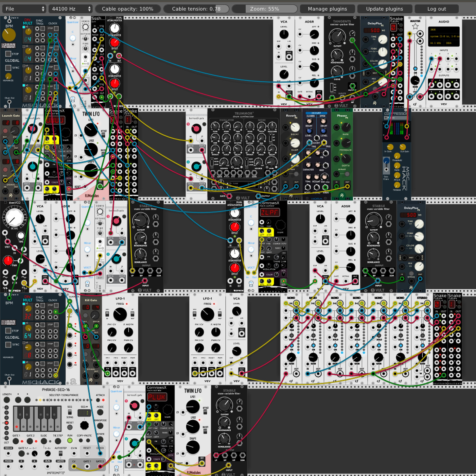476x476 pixels.
Task: Click input jack 1 on the Audio module
Action: click(x=431, y=59)
